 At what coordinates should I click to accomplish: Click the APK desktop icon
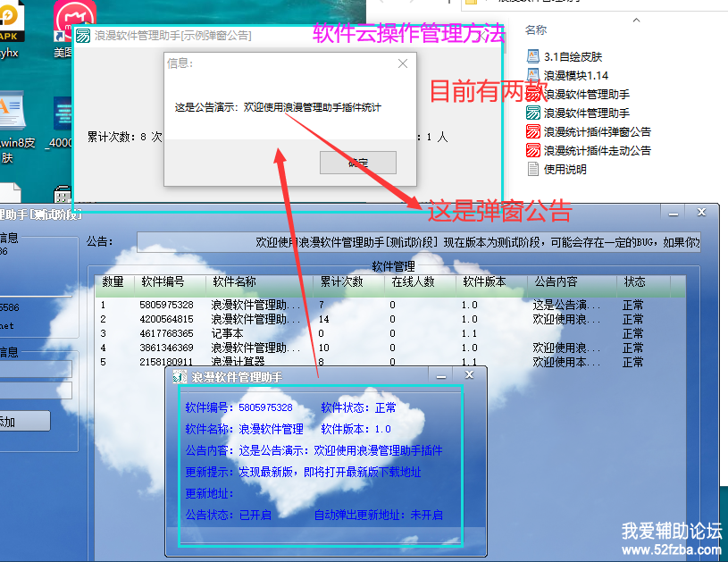(x=11, y=20)
